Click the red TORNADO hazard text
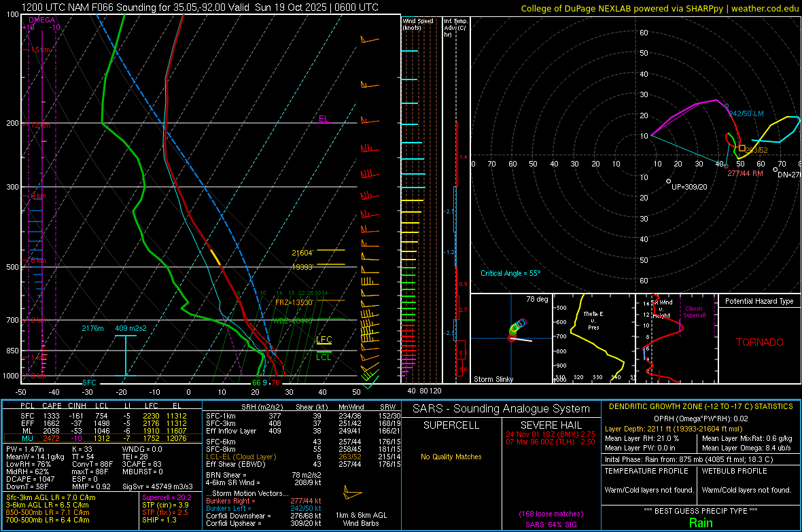This screenshot has height=532, width=802. [x=760, y=342]
